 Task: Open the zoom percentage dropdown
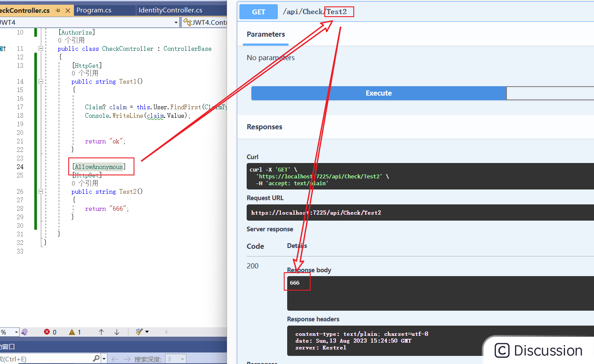click(x=17, y=332)
